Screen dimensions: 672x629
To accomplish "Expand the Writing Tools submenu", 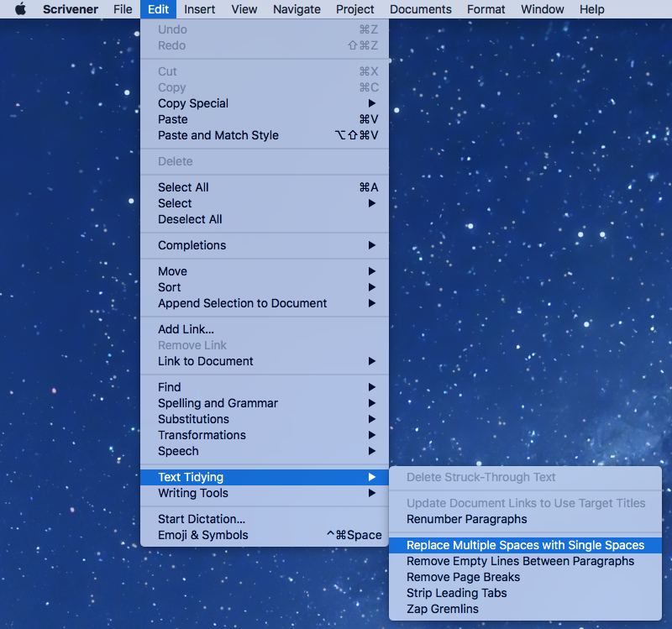I will click(265, 493).
